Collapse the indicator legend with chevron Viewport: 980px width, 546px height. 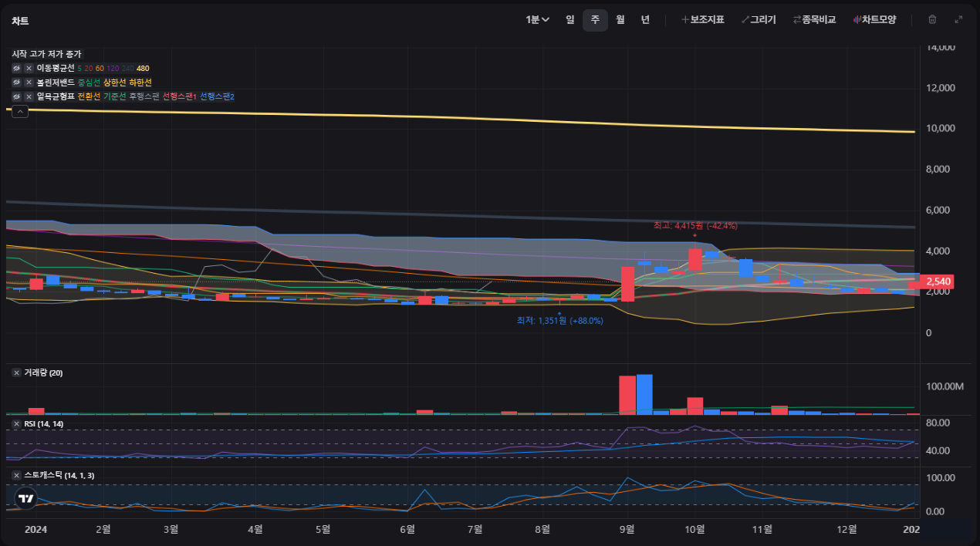(20, 112)
